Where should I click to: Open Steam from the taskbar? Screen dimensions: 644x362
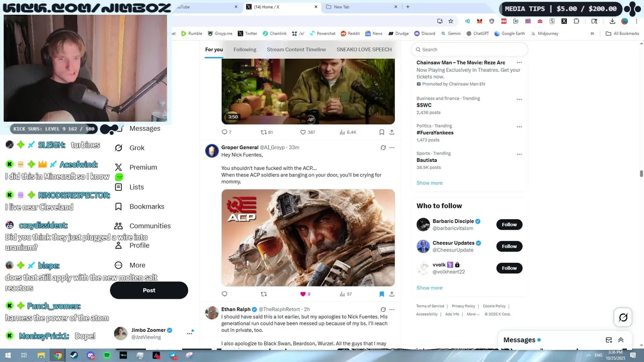pyautogui.click(x=74, y=355)
